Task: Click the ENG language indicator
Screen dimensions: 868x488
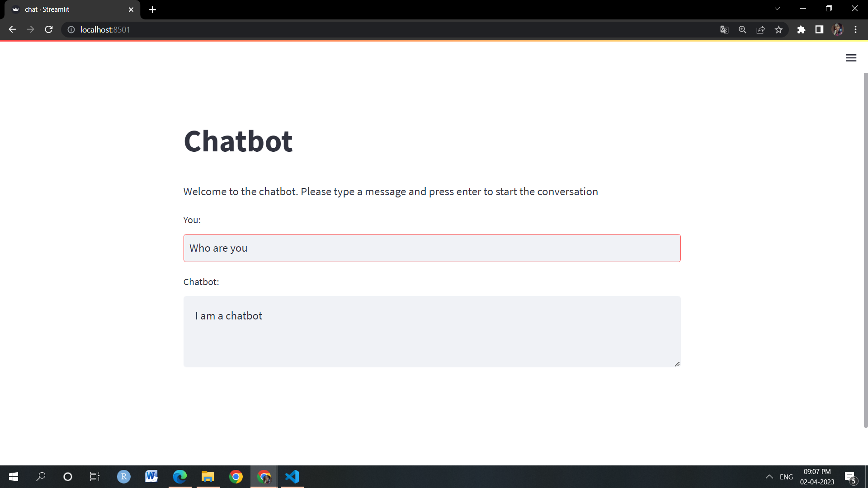Action: [x=787, y=477]
